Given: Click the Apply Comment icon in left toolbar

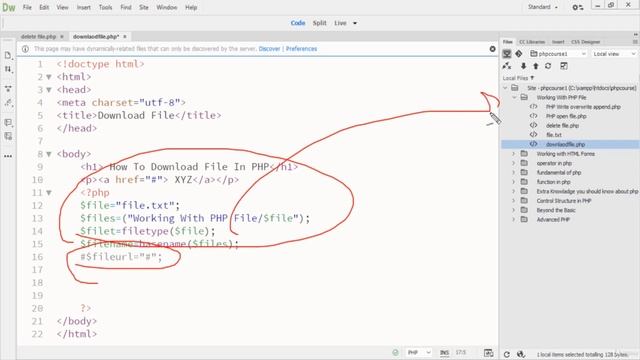Looking at the screenshot, I should [x=8, y=122].
